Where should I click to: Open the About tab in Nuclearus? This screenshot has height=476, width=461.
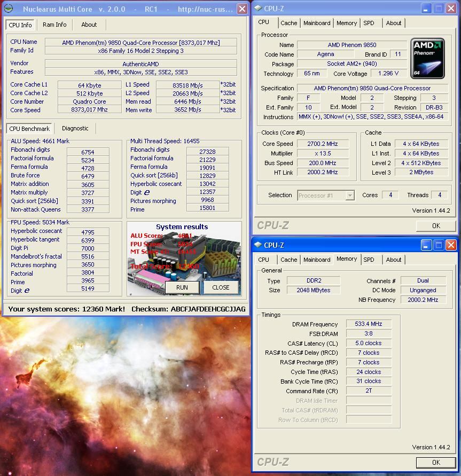[x=89, y=25]
